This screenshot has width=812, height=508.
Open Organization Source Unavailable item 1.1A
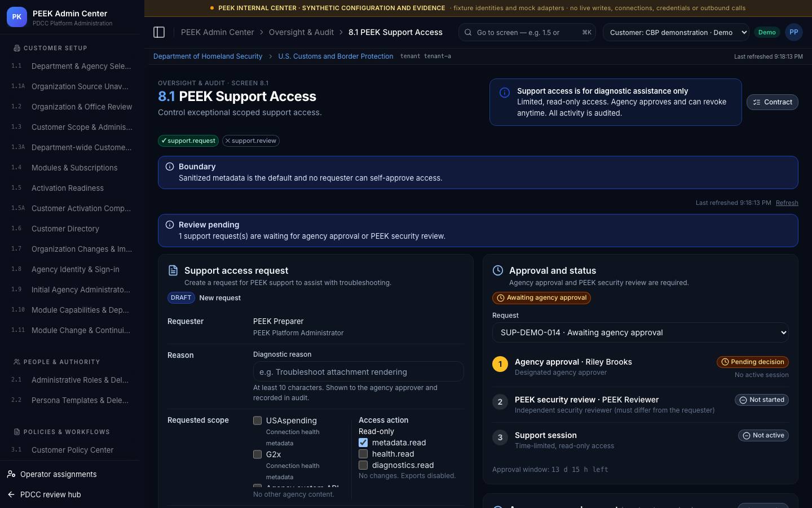pyautogui.click(x=71, y=86)
